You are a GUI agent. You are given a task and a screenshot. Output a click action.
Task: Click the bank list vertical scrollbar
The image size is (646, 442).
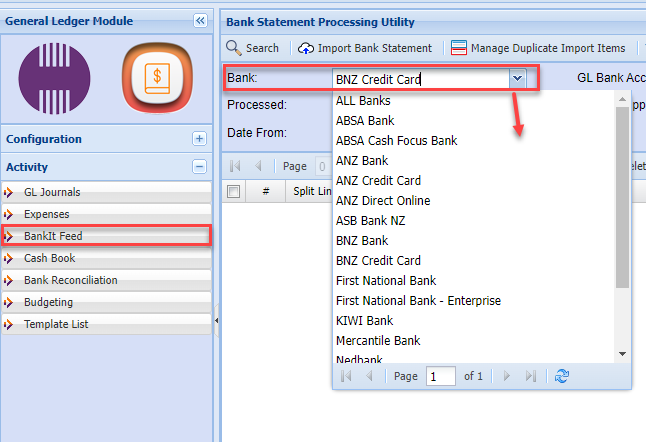[x=622, y=190]
